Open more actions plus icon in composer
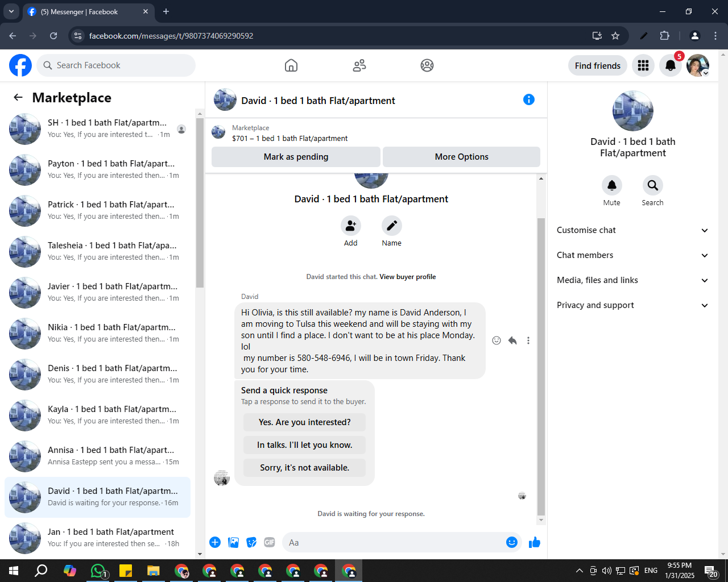The image size is (728, 582). (x=215, y=542)
